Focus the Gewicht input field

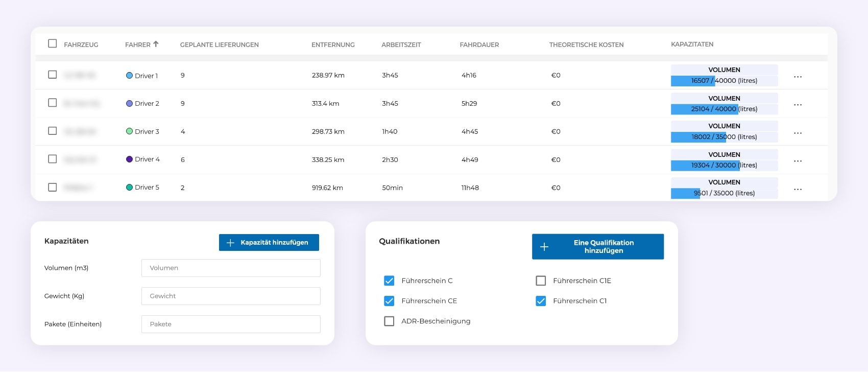point(231,296)
